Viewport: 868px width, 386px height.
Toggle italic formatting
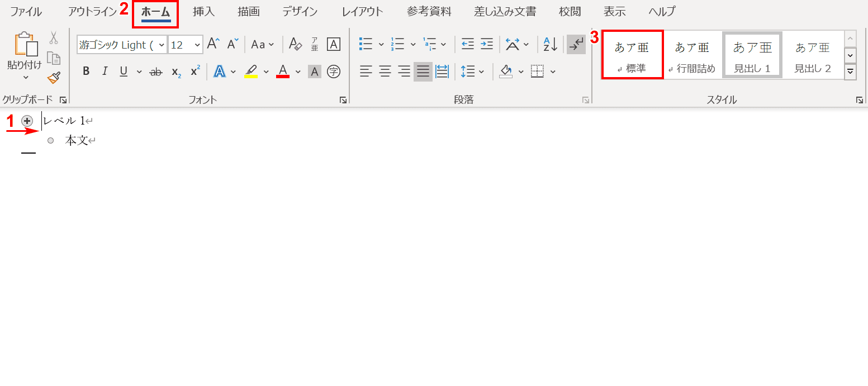coord(105,72)
